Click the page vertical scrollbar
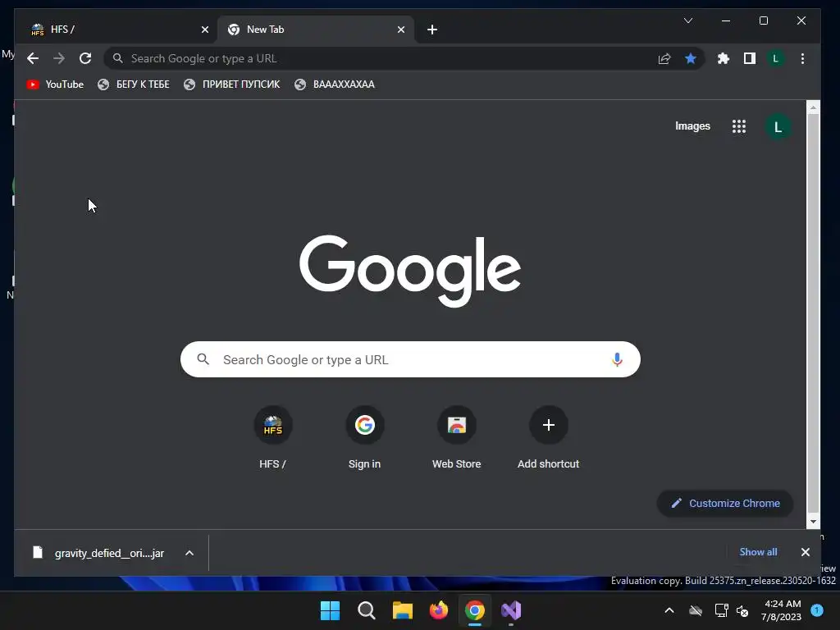The height and width of the screenshot is (630, 840). click(813, 313)
